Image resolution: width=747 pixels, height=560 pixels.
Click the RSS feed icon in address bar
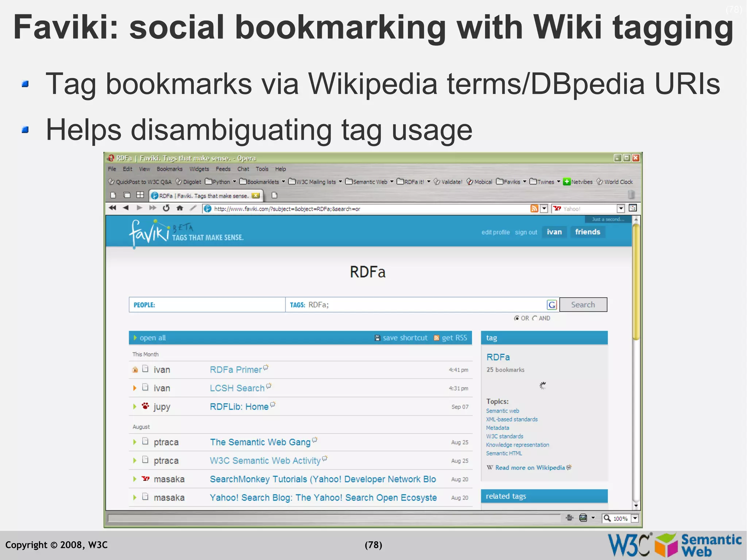click(x=534, y=208)
